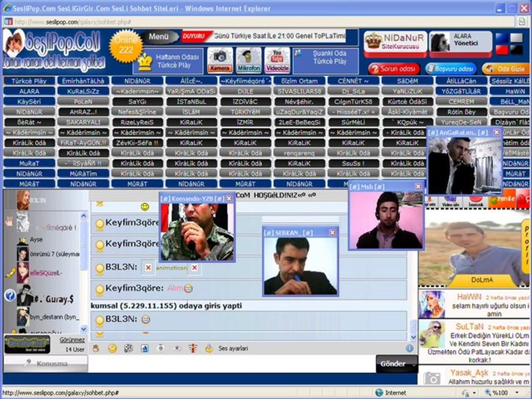Open HaWiN profile photo in wall posts

432,304
